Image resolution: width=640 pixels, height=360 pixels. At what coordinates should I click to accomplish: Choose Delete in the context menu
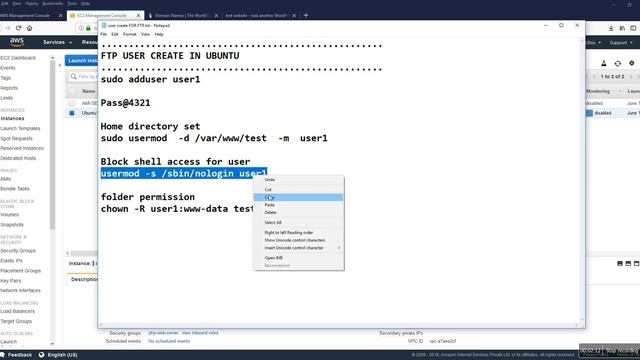298,213
